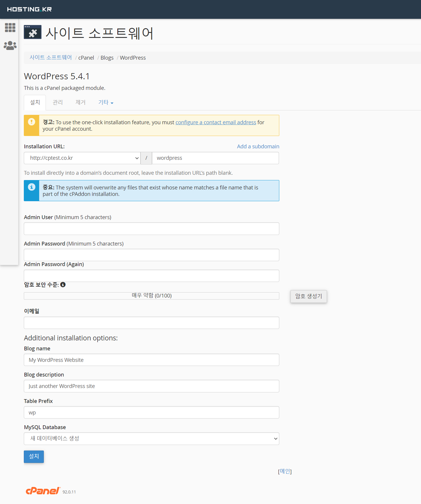Click the WordPress 5.4.1 heading

(x=57, y=76)
